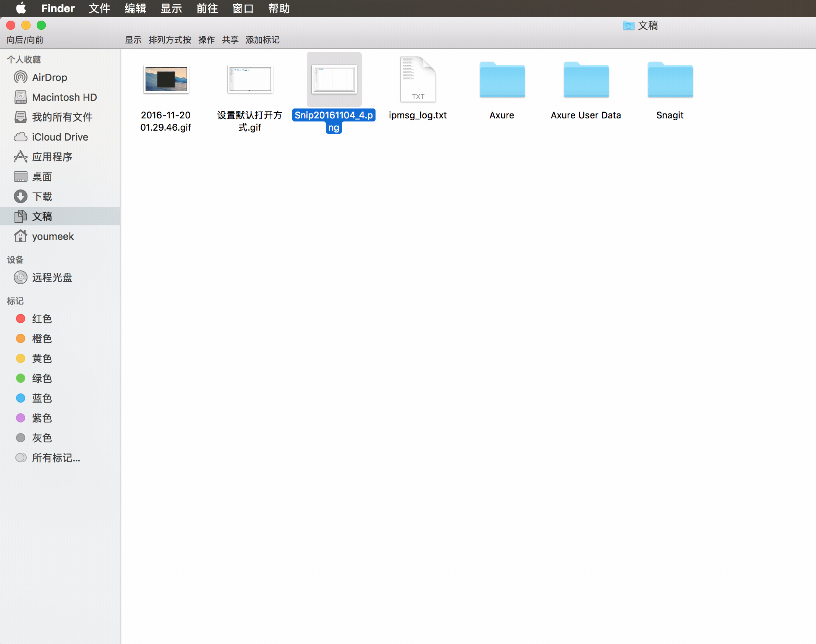Open the Axure folder
The image size is (816, 644).
(502, 80)
